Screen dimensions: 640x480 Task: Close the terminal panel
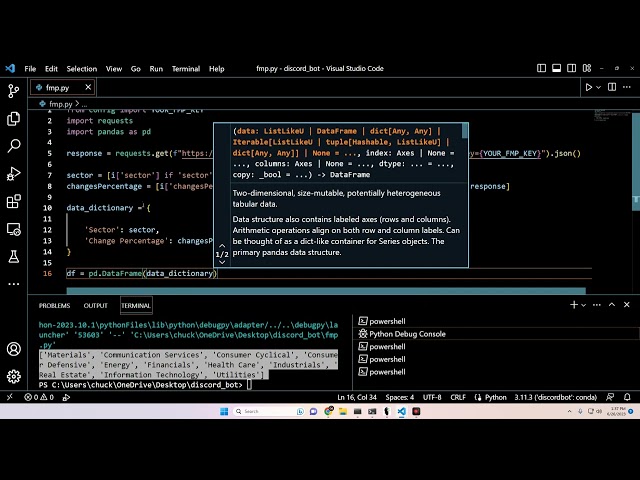pyautogui.click(x=627, y=304)
